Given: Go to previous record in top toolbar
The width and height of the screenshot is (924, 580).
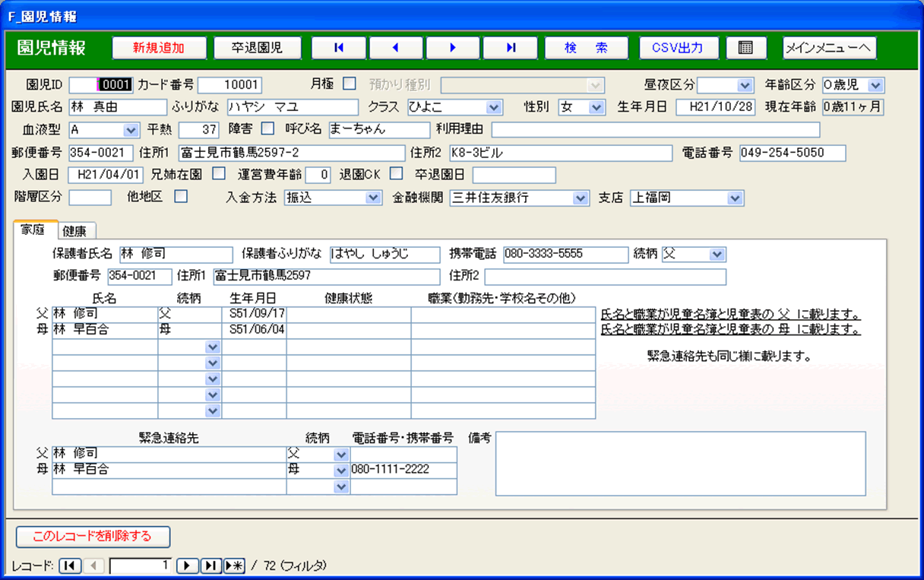Looking at the screenshot, I should 396,48.
